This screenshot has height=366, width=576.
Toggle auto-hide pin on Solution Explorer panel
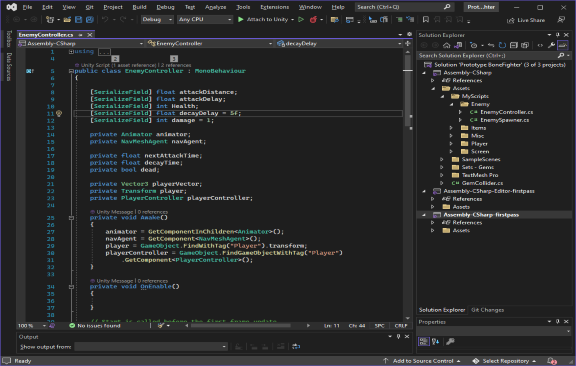pos(558,35)
